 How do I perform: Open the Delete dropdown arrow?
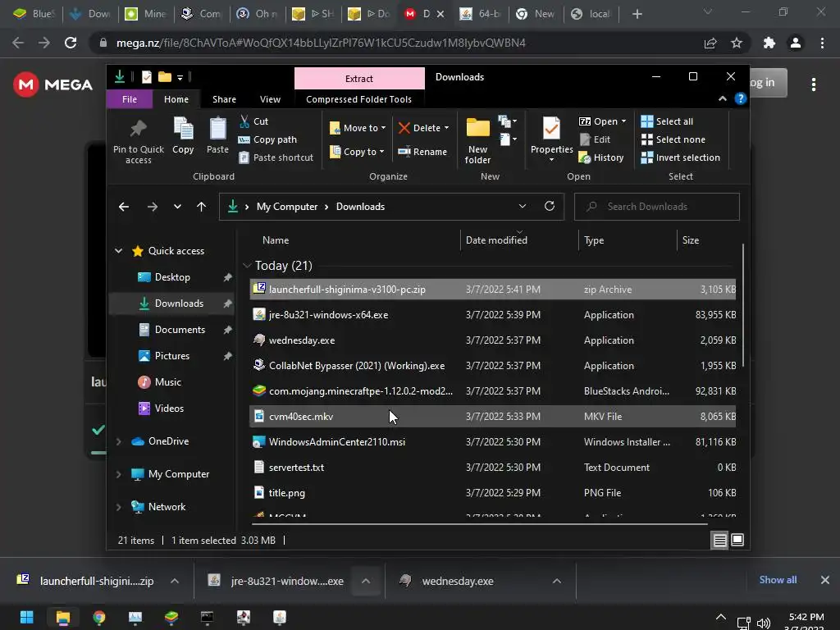click(446, 128)
